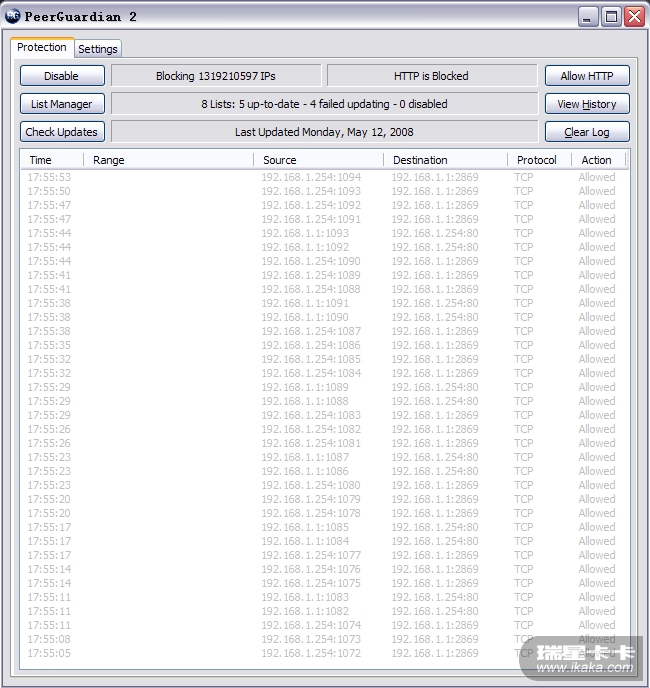Screen dimensions: 650x688
Task: Select source 192.168.1.254:1076
Action: pos(311,570)
